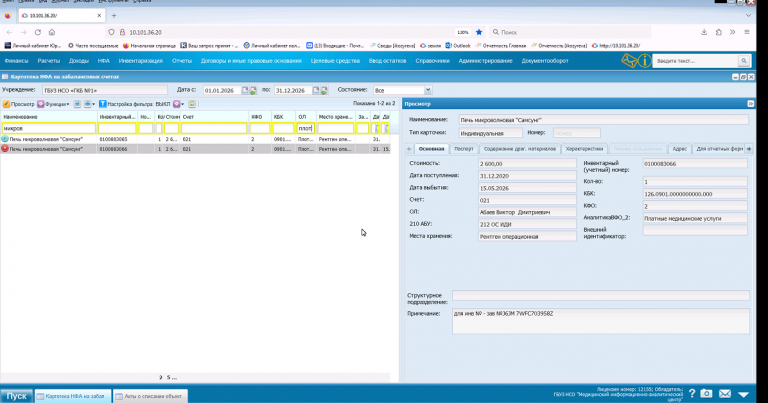This screenshot has width=768, height=403.
Task: Expand the bottom bar down-triangle menu
Action: [x=744, y=394]
